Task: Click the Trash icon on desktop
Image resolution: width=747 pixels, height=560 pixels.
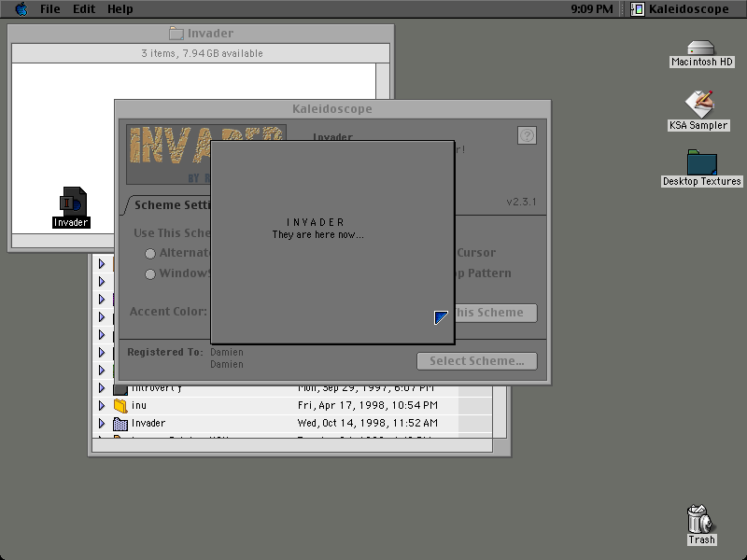Action: (x=700, y=519)
